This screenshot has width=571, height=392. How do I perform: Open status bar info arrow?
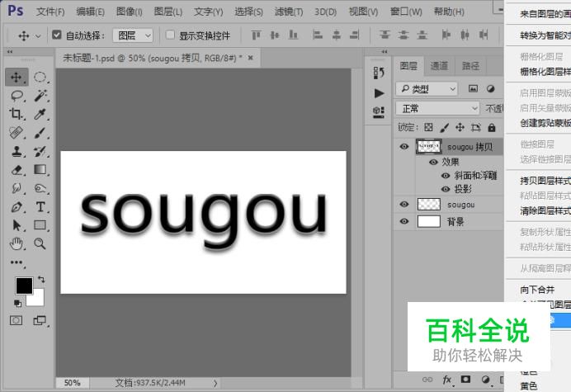(x=215, y=383)
